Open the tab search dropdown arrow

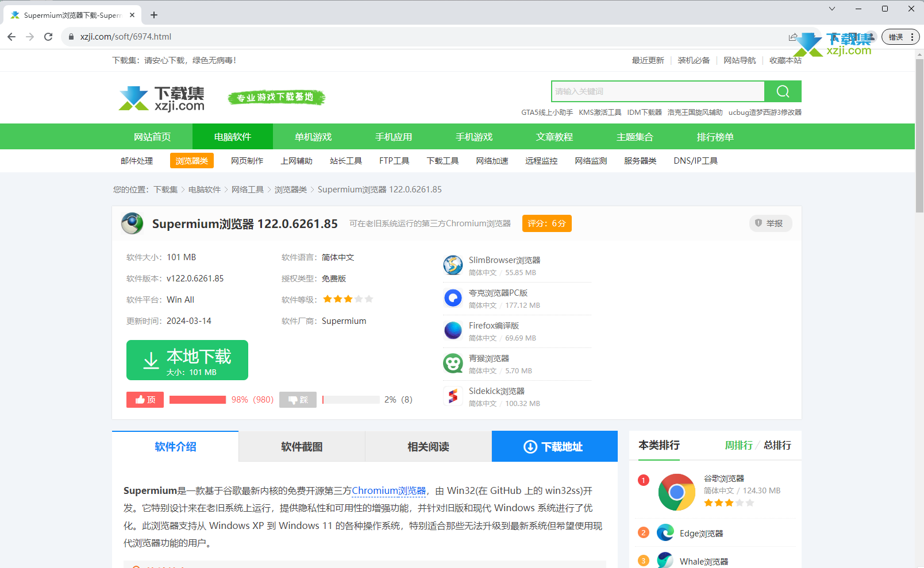click(831, 9)
